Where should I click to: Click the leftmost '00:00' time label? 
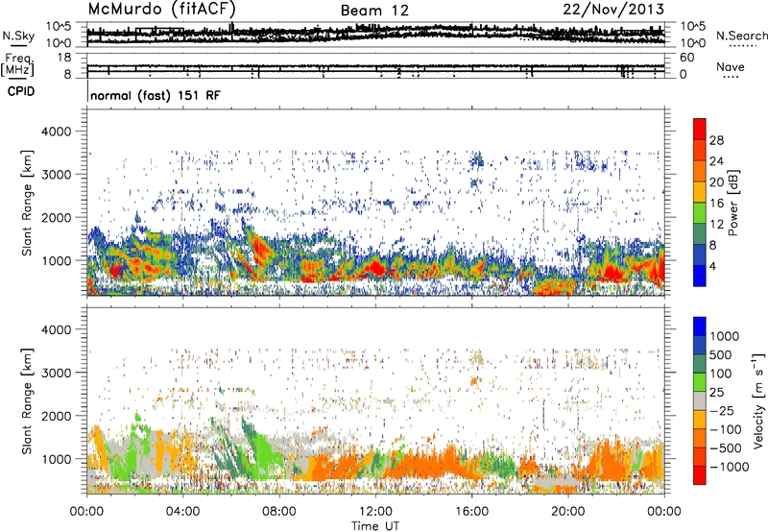point(87,512)
